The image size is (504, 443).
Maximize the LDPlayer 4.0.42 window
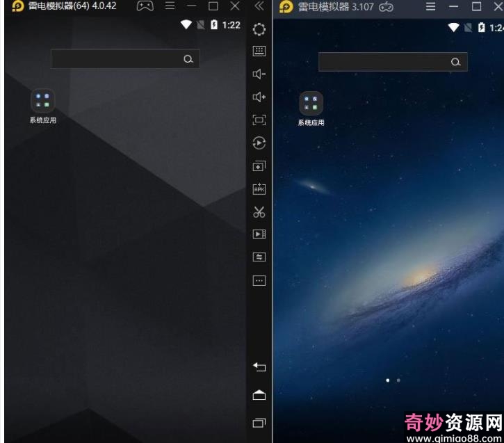[x=213, y=6]
